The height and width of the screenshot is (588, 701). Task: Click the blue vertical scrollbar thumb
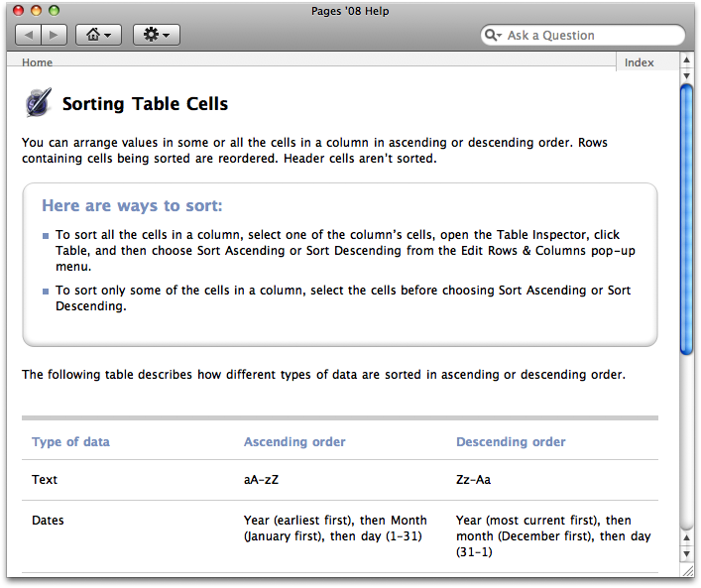pyautogui.click(x=687, y=219)
